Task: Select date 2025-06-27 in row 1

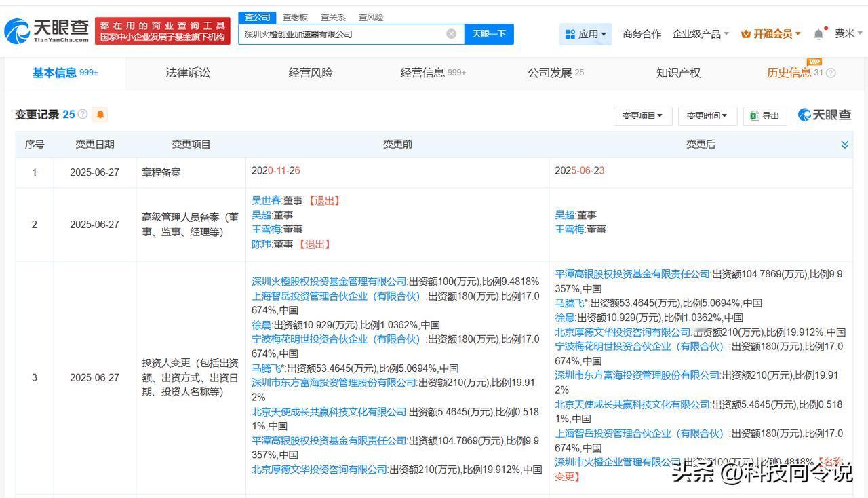Action: tap(94, 172)
